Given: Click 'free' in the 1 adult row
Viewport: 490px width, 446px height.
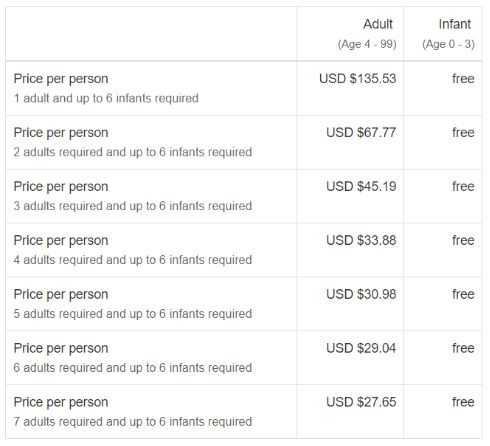Looking at the screenshot, I should click(463, 79).
